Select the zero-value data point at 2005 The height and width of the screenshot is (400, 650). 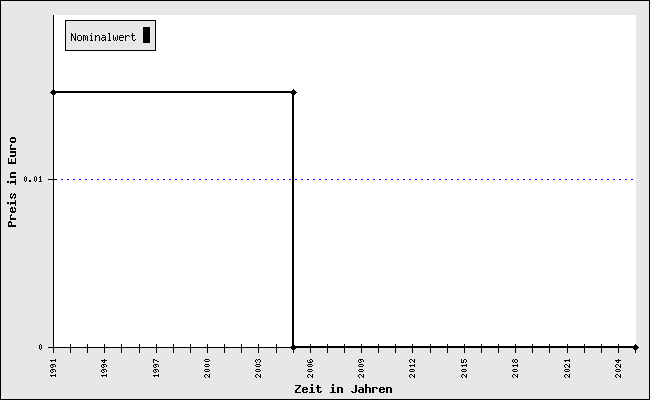click(x=293, y=347)
